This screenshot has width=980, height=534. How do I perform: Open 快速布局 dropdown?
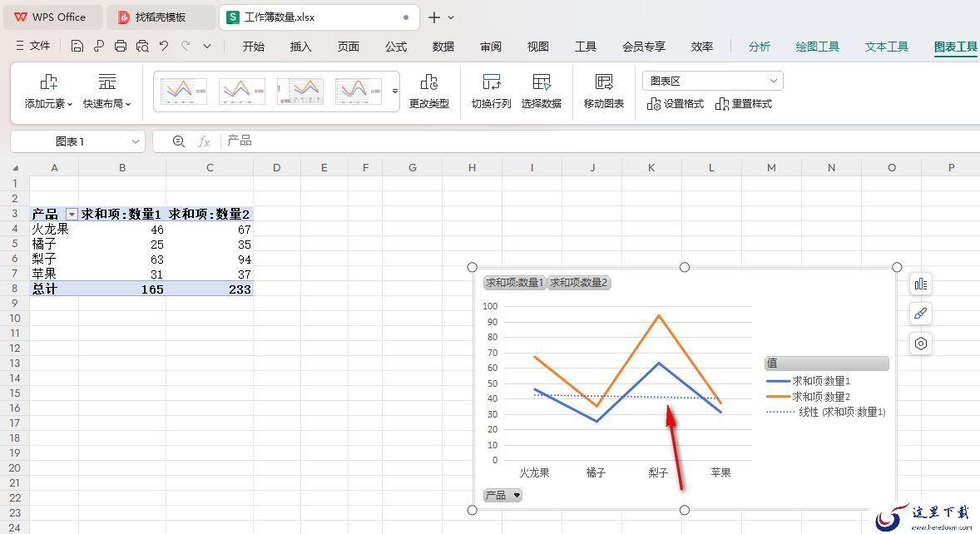click(x=106, y=91)
